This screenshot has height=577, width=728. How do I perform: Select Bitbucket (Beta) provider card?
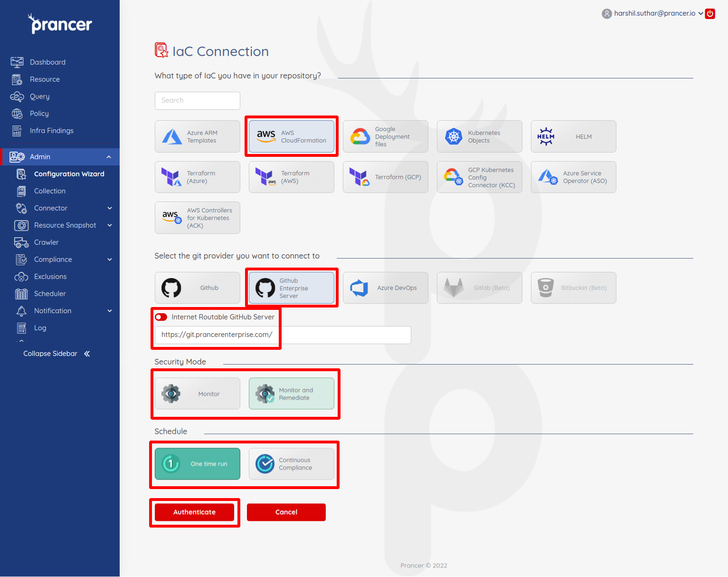pyautogui.click(x=574, y=288)
